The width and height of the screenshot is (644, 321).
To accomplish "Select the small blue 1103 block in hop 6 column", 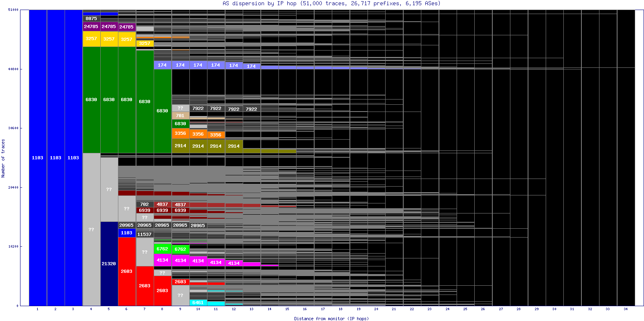I will pyautogui.click(x=126, y=233).
